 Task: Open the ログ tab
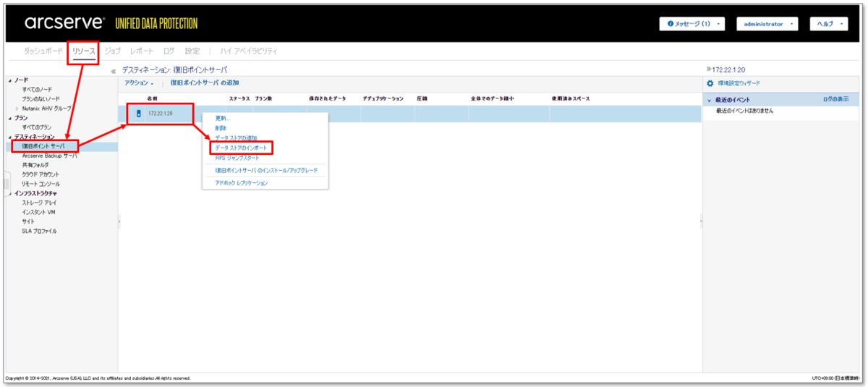click(x=169, y=51)
